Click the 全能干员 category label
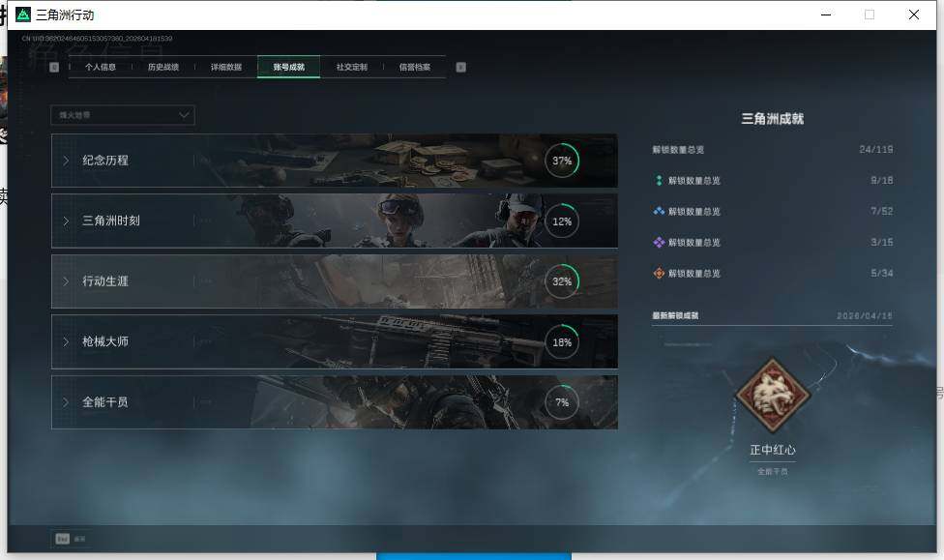 point(105,401)
